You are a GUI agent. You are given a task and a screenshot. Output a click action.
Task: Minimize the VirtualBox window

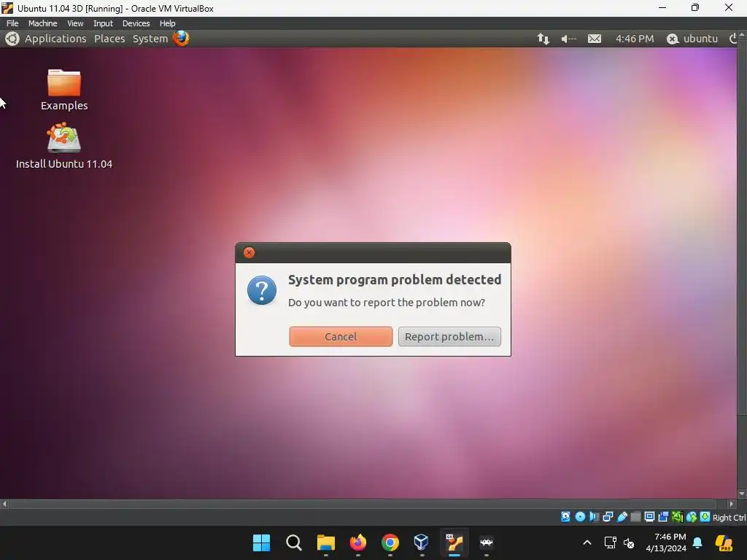pyautogui.click(x=662, y=7)
